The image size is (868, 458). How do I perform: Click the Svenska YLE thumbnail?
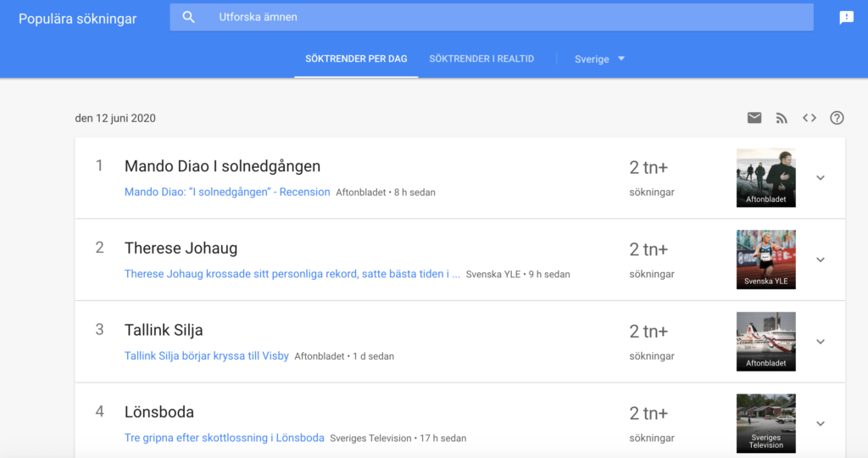click(766, 260)
